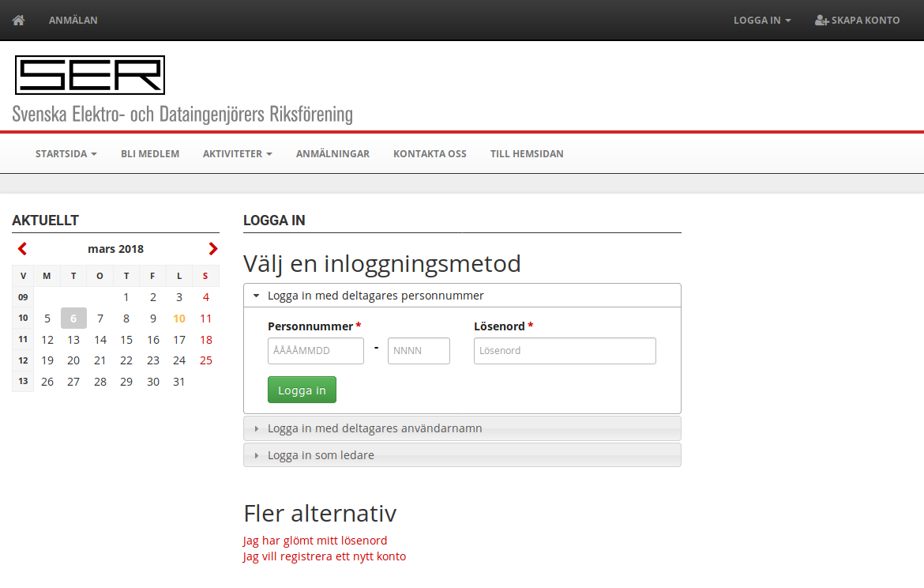Focus the NNNN digits field
Image resolution: width=924 pixels, height=588 pixels.
tap(419, 351)
